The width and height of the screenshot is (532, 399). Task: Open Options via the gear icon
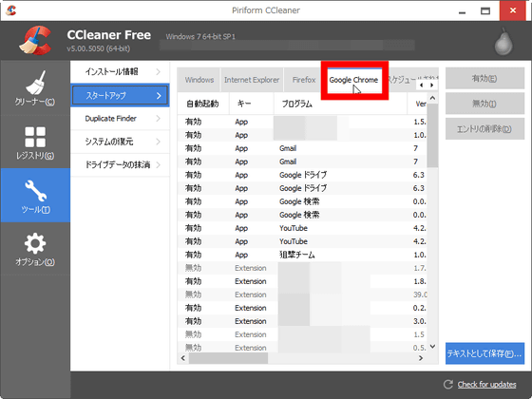click(35, 249)
